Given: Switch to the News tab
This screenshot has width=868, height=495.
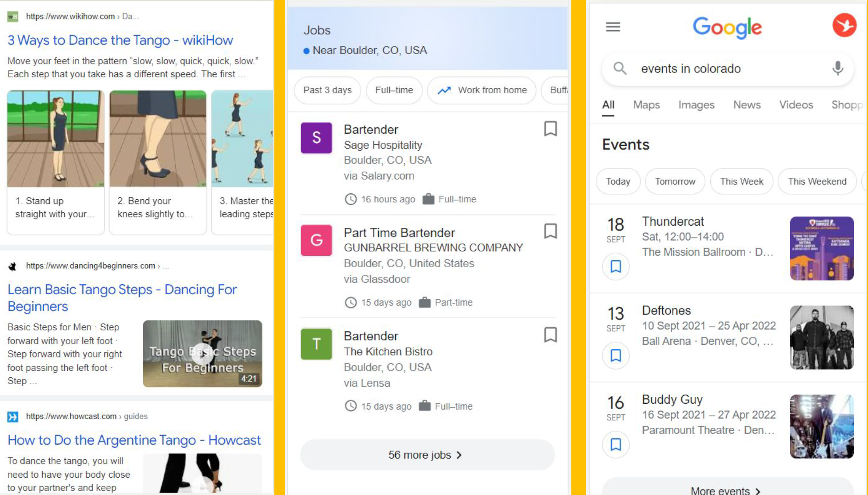Looking at the screenshot, I should pyautogui.click(x=747, y=105).
